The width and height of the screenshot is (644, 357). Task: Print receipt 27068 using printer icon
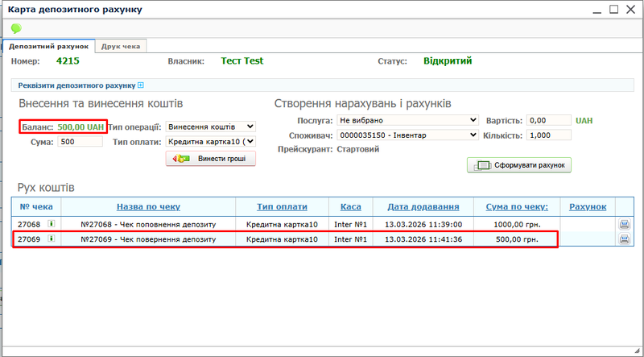coord(625,225)
